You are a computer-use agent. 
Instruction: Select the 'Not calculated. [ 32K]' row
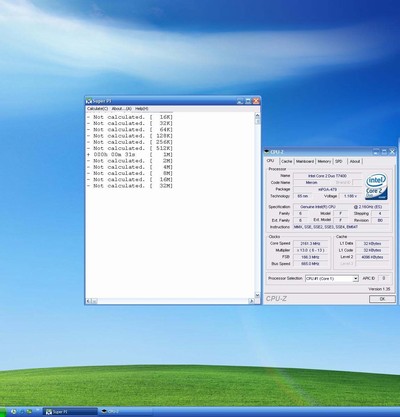(130, 123)
